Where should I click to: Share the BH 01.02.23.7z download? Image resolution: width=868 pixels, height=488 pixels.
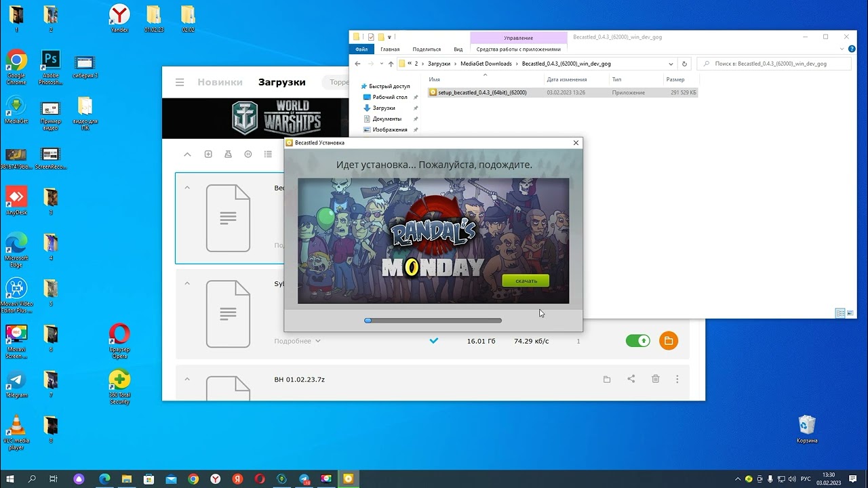(631, 379)
